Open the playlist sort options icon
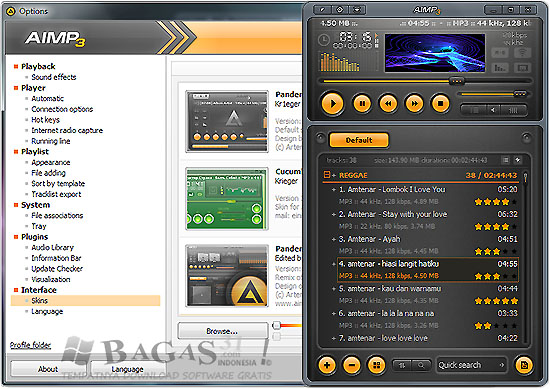The height and width of the screenshot is (389, 550). click(x=402, y=365)
